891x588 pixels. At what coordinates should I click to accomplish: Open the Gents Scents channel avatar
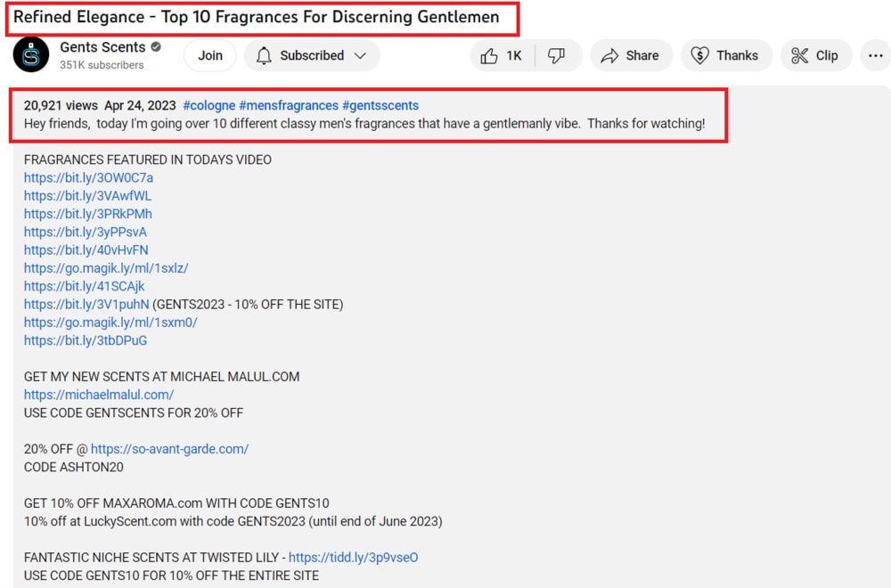[31, 55]
